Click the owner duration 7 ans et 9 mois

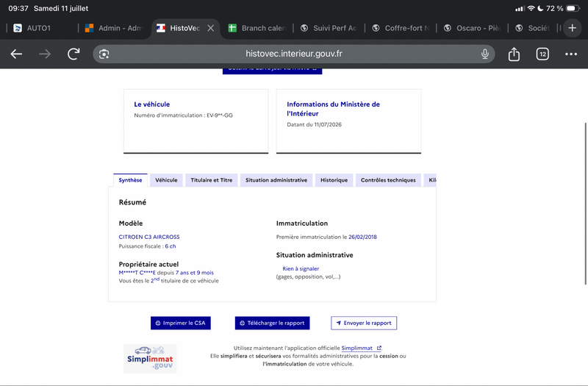tap(195, 273)
